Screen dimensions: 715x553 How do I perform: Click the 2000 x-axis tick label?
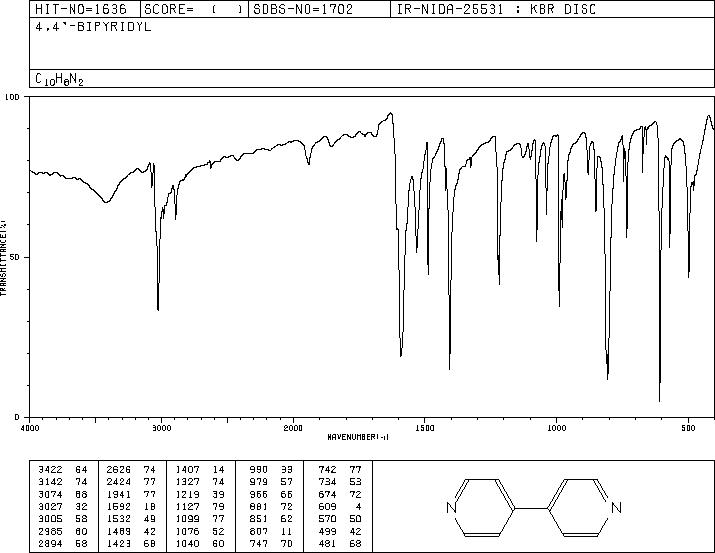tap(293, 428)
